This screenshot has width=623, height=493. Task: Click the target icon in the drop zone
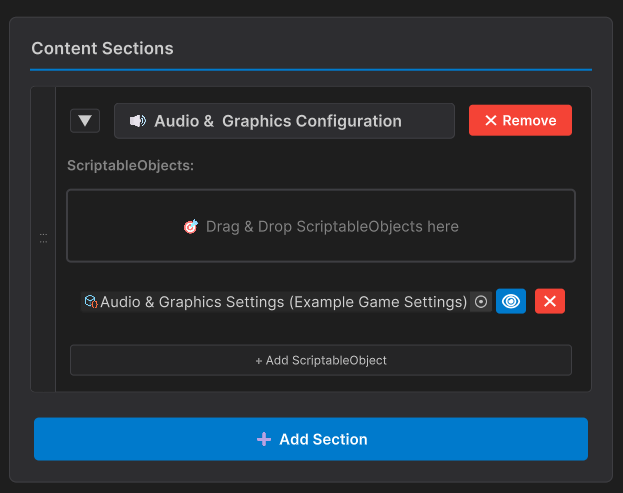(x=191, y=227)
